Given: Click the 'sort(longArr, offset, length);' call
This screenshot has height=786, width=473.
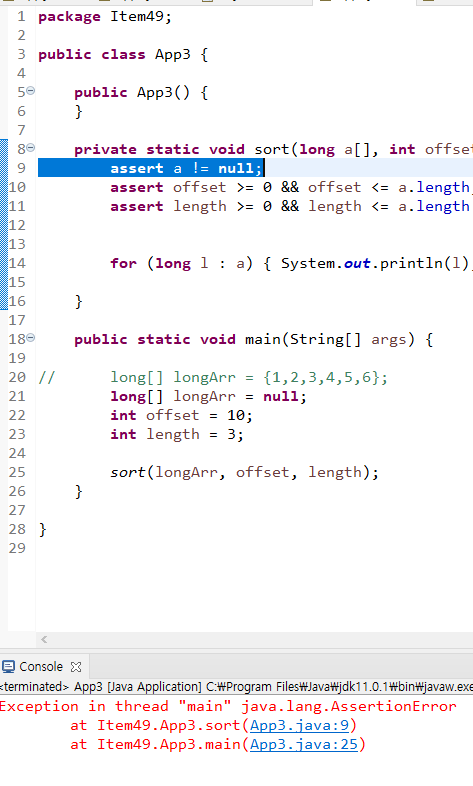Looking at the screenshot, I should 245,473.
